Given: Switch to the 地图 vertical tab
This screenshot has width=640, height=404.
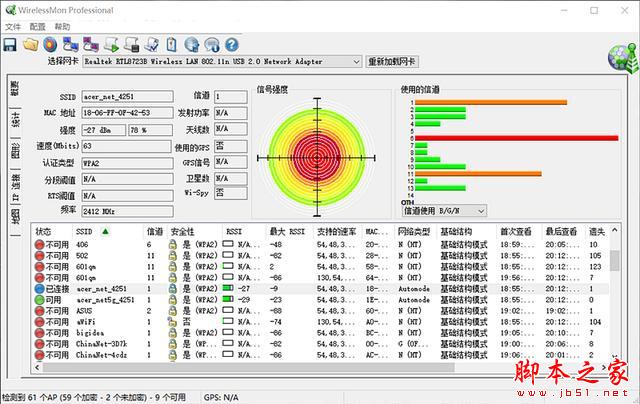Looking at the screenshot, I should click(15, 217).
